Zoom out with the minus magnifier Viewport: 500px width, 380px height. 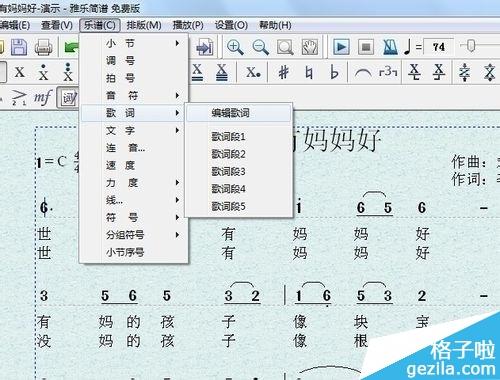point(260,47)
